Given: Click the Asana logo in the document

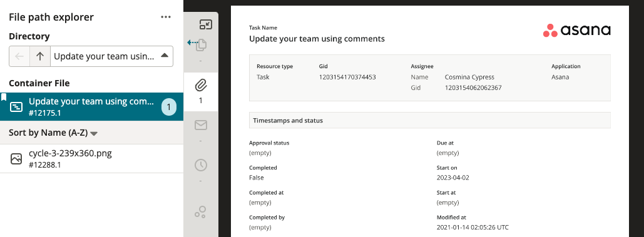Looking at the screenshot, I should point(576,31).
